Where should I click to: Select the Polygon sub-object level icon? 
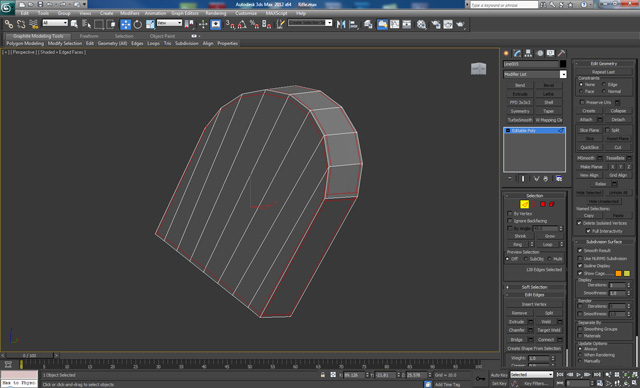click(x=543, y=204)
